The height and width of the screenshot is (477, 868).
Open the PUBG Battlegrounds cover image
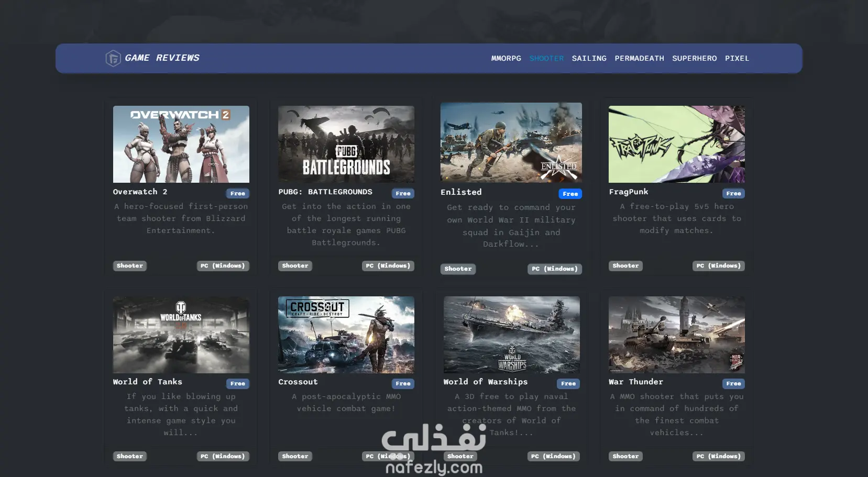coord(346,144)
